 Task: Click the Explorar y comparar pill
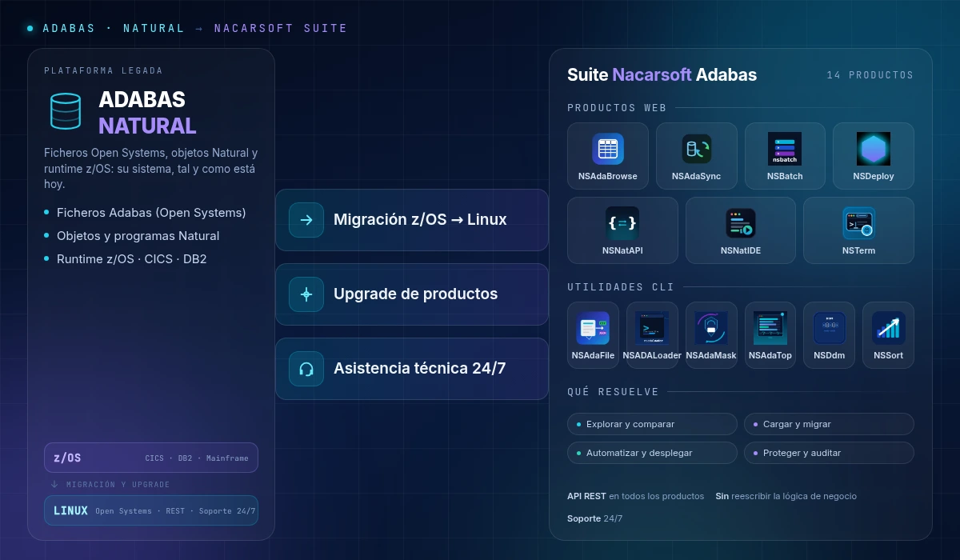click(652, 424)
